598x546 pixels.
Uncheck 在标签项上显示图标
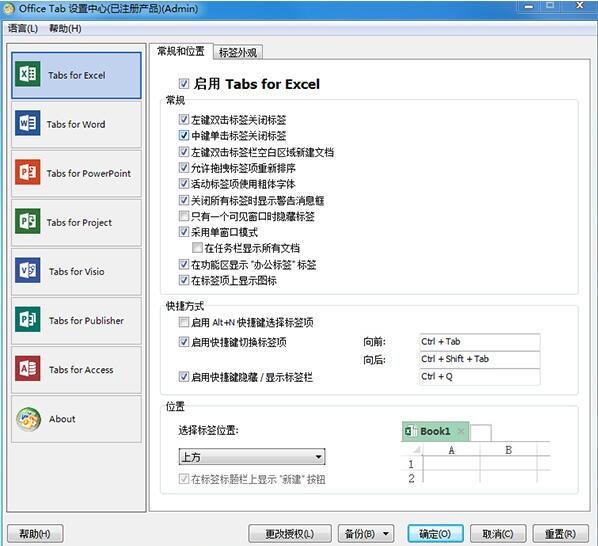tap(184, 280)
